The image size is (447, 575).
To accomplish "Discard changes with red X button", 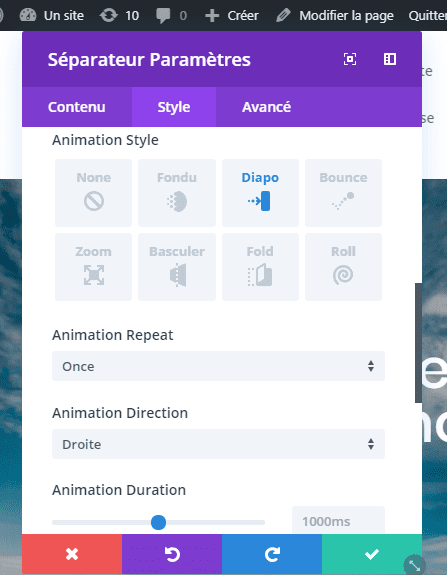I will click(x=72, y=554).
